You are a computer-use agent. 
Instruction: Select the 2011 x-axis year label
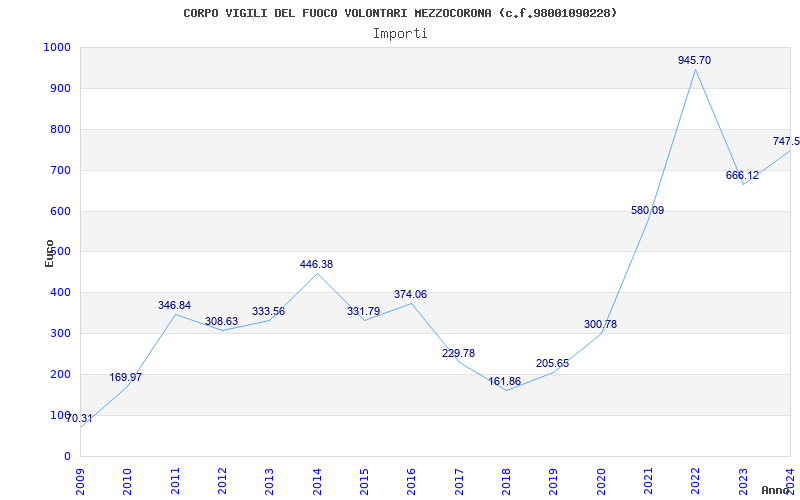pos(175,482)
